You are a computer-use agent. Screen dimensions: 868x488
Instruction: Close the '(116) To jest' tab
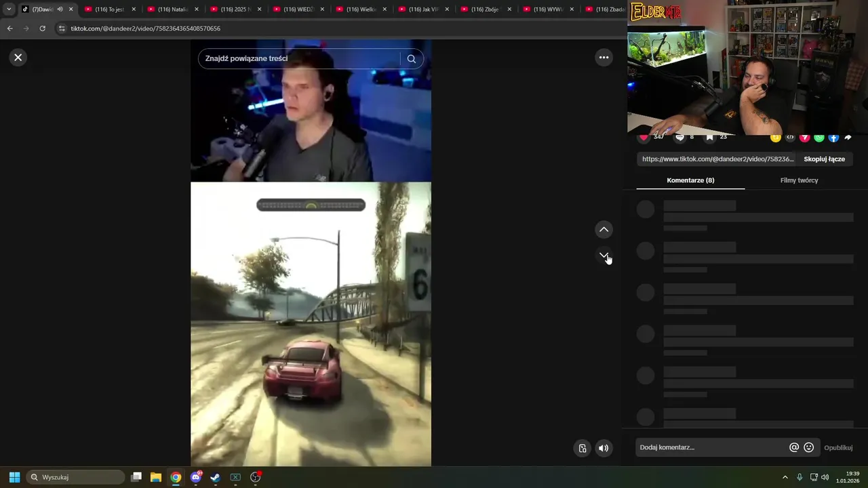134,9
